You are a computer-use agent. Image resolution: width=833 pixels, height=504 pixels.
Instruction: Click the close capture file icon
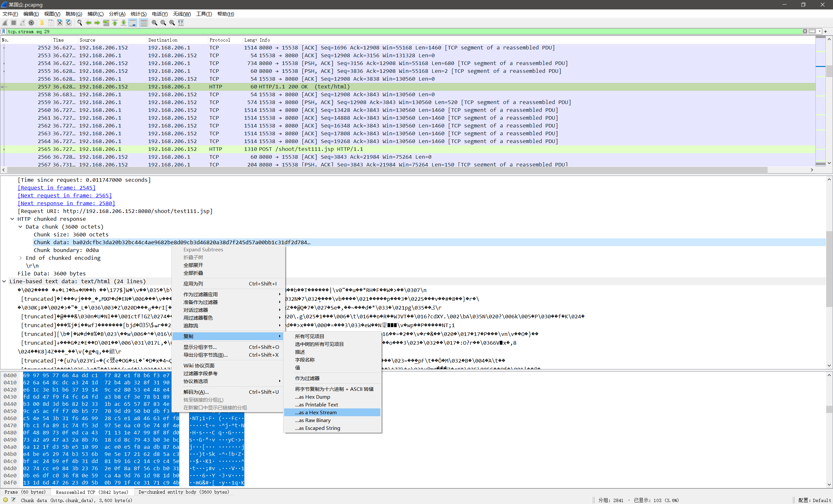click(60, 23)
